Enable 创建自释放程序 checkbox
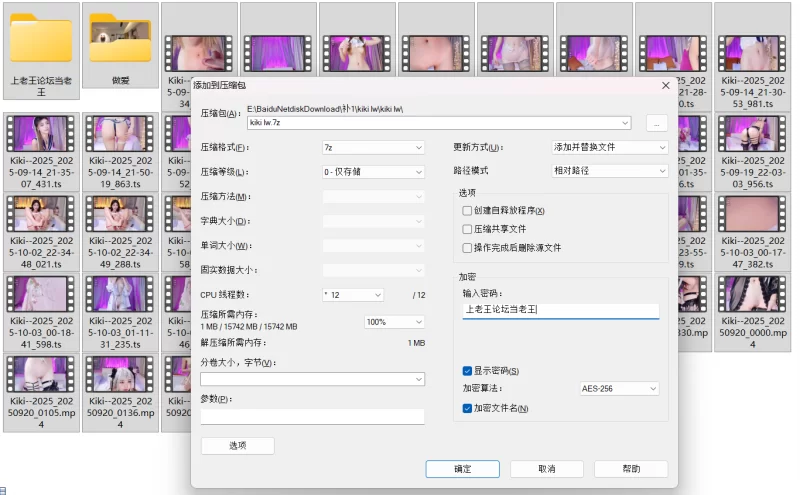Viewport: 800px width, 495px height. pyautogui.click(x=467, y=211)
